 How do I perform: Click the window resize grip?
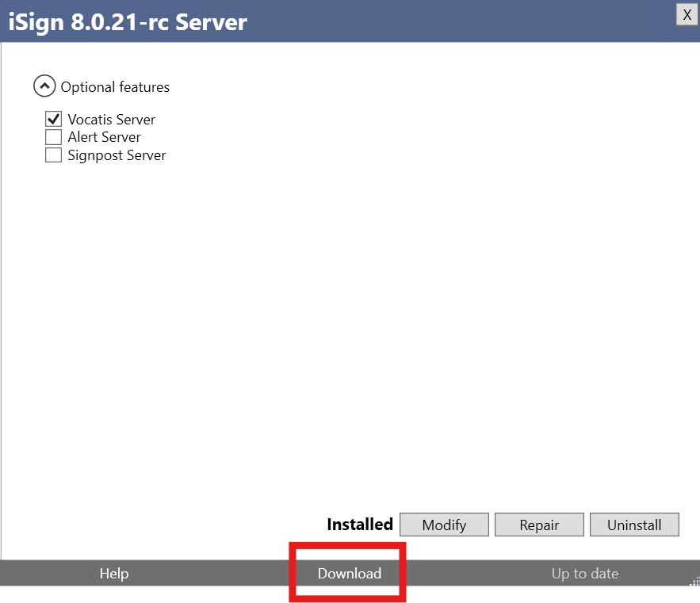694,581
